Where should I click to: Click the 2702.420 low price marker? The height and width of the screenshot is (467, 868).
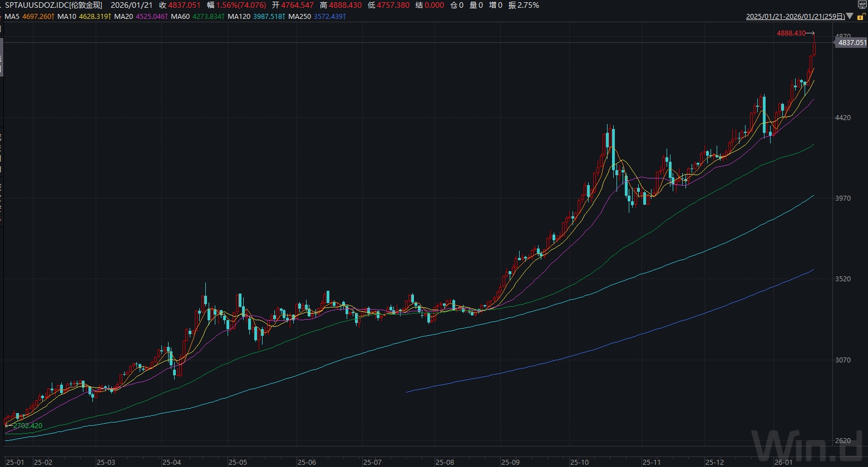point(27,426)
